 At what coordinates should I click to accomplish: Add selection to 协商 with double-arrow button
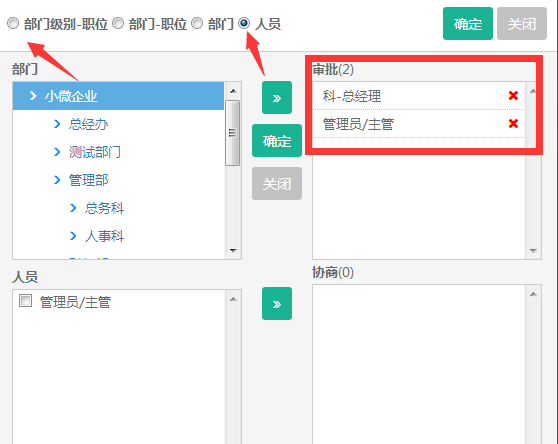click(x=277, y=304)
